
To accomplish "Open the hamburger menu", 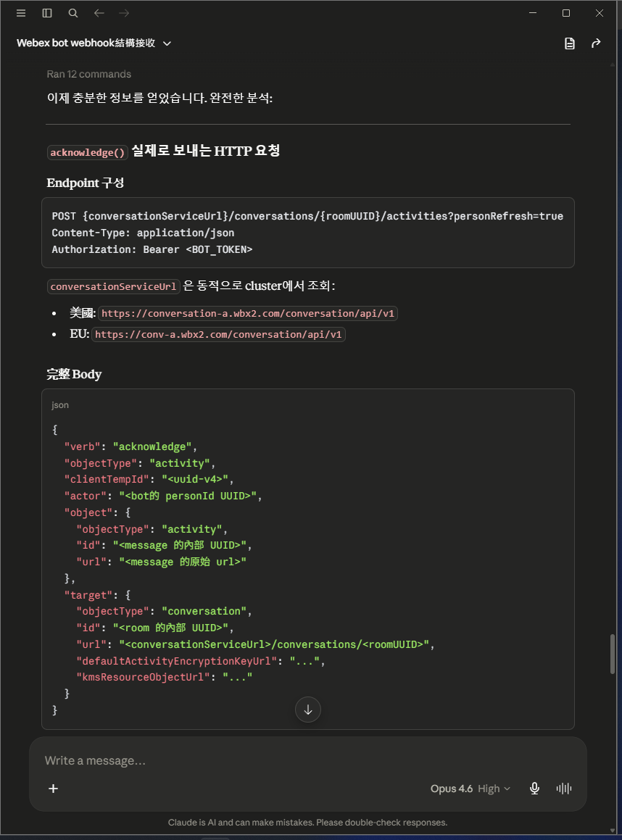I will tap(21, 13).
